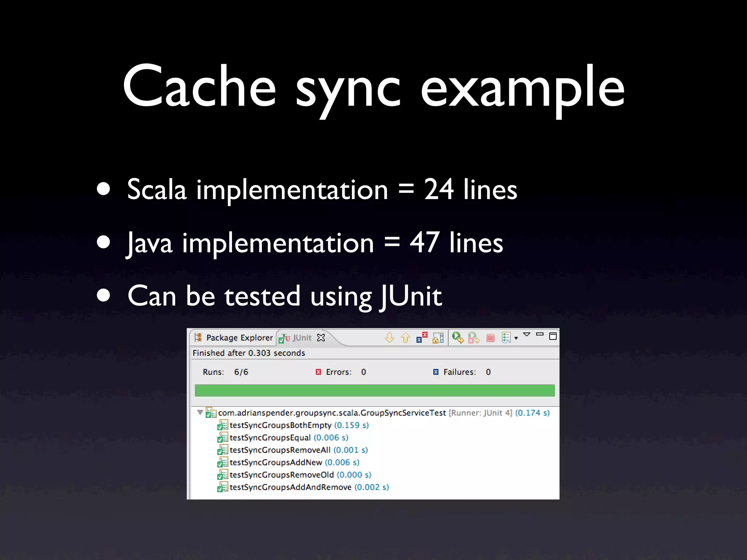The width and height of the screenshot is (747, 560).
Task: Select testSyncGroupsRemoveAll test result
Action: 293,450
